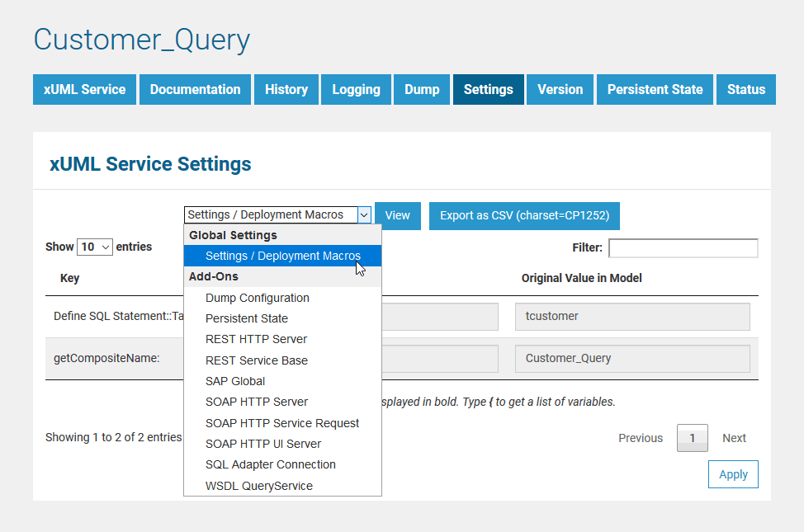Open the History tab
This screenshot has width=804, height=532.
(286, 89)
